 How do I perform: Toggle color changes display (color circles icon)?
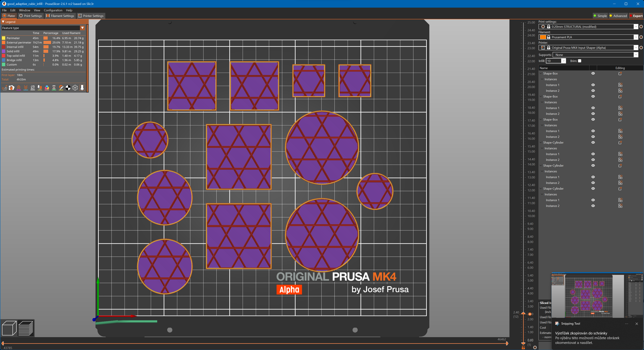pyautogui.click(x=47, y=88)
